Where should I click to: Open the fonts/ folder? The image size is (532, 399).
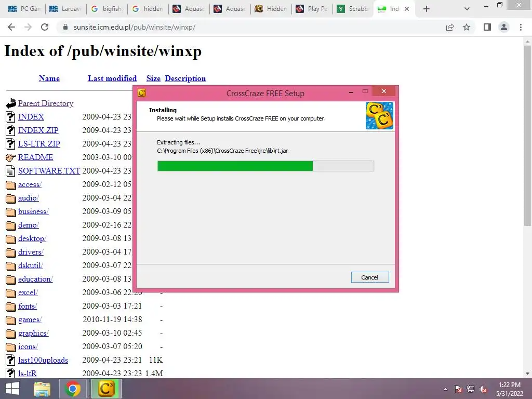coord(28,306)
